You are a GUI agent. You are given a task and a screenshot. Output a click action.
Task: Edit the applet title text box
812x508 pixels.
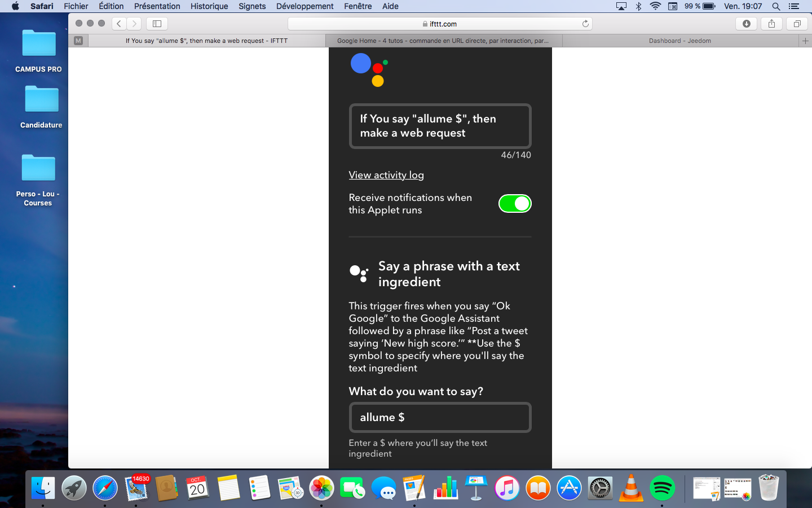pyautogui.click(x=440, y=126)
